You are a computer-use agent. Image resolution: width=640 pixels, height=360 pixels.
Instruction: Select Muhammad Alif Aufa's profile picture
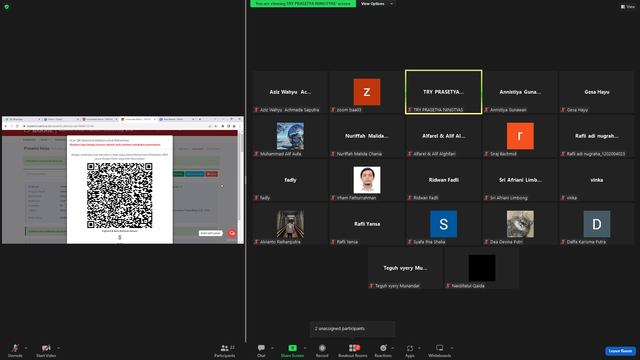[x=290, y=136]
